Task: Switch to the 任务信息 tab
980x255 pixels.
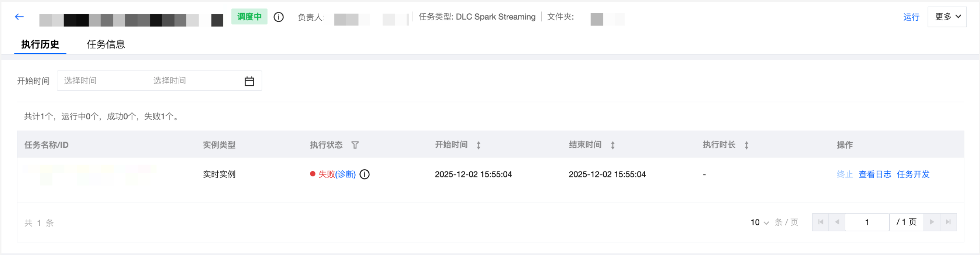Action: click(x=106, y=45)
